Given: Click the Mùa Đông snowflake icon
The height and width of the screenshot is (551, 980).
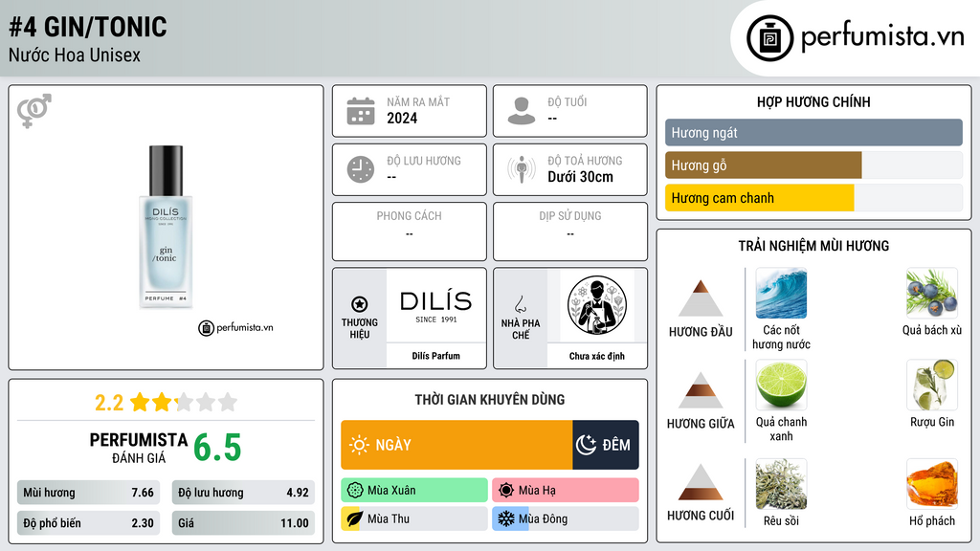Looking at the screenshot, I should [505, 519].
